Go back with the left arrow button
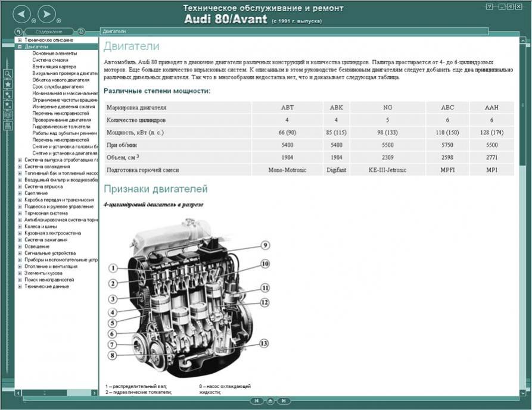 21,14
